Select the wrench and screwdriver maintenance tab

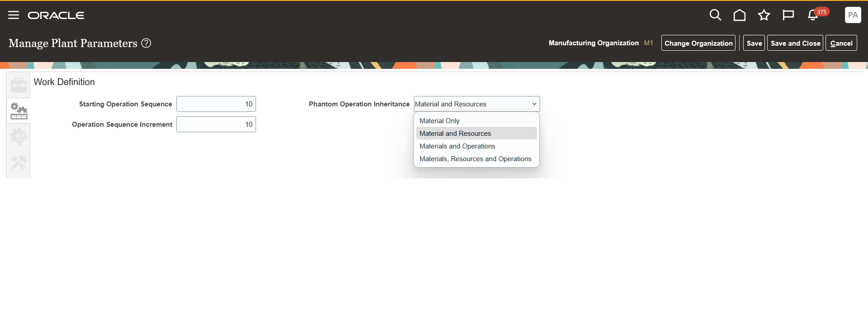tap(19, 163)
